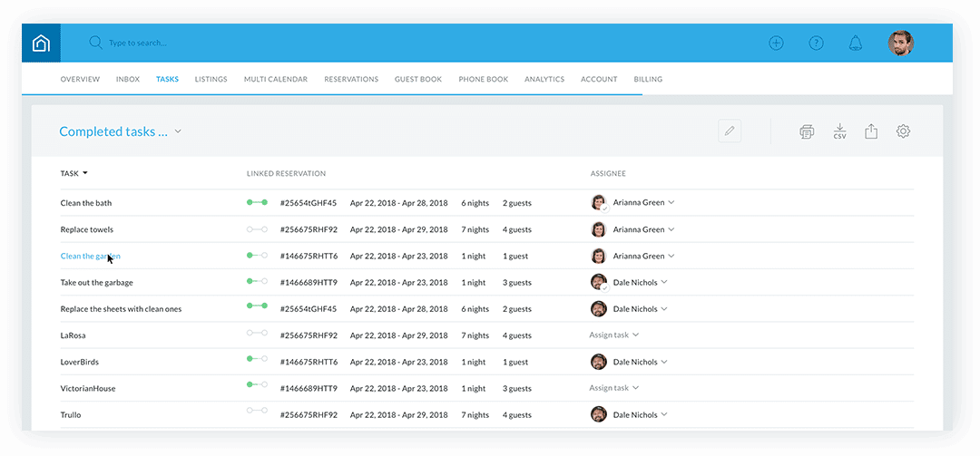Screen dimensions: 980x456
Task: Click Assignee column header
Action: tap(608, 174)
